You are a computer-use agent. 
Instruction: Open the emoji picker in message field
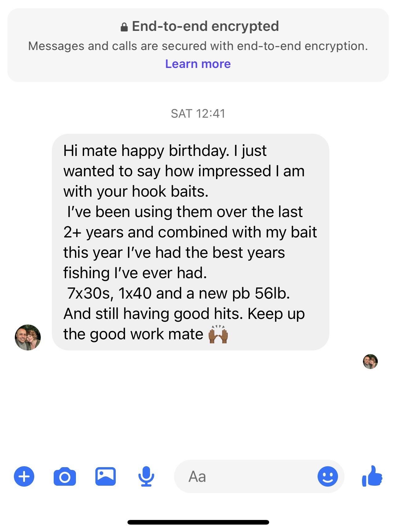(327, 476)
